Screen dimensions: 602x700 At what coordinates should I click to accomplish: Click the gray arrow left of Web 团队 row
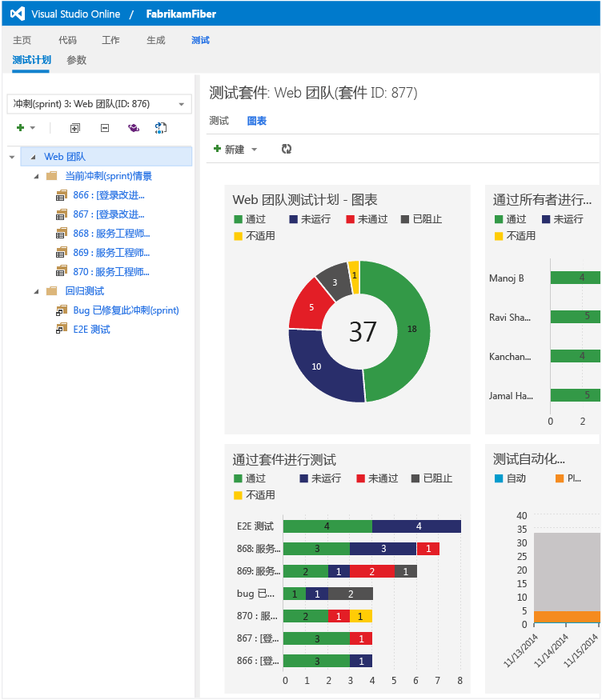tap(12, 157)
